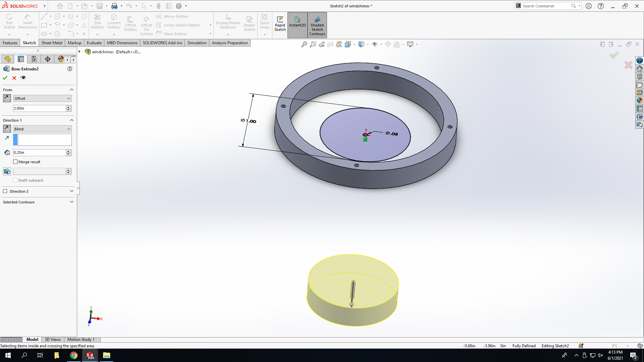Click the Instant2D icon
The height and width of the screenshot is (362, 644).
pos(298,22)
